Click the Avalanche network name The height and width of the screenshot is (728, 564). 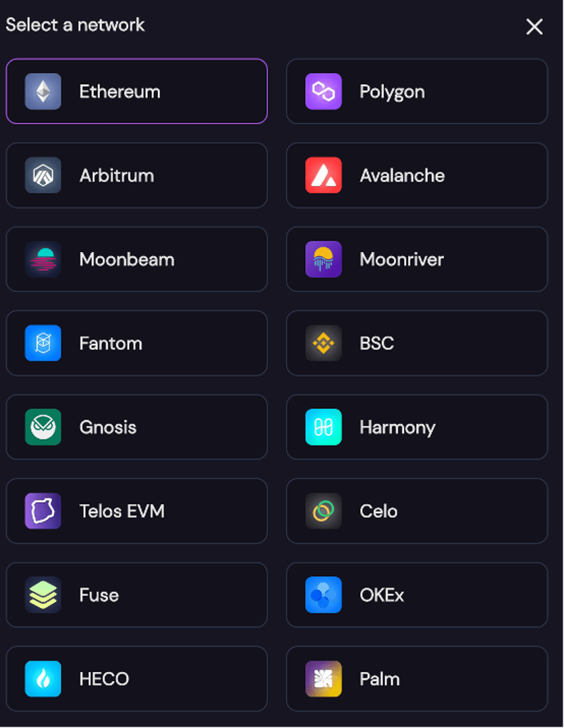pyautogui.click(x=402, y=175)
